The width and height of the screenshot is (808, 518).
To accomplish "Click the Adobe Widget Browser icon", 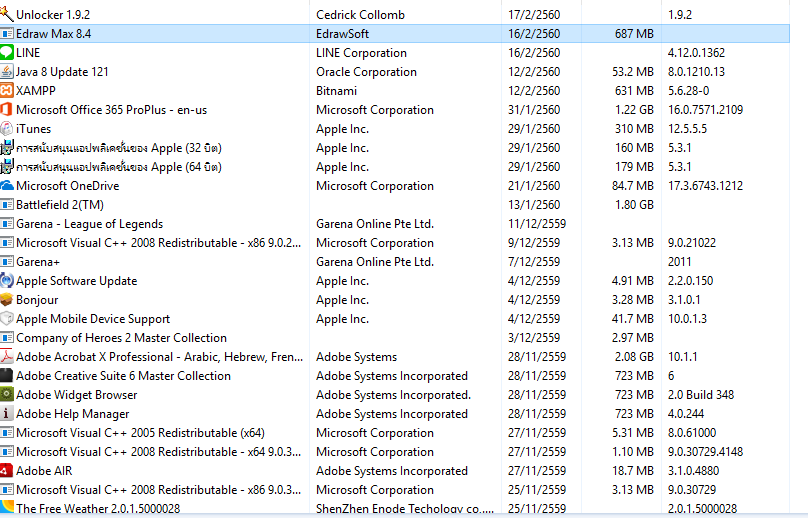I will point(7,395).
